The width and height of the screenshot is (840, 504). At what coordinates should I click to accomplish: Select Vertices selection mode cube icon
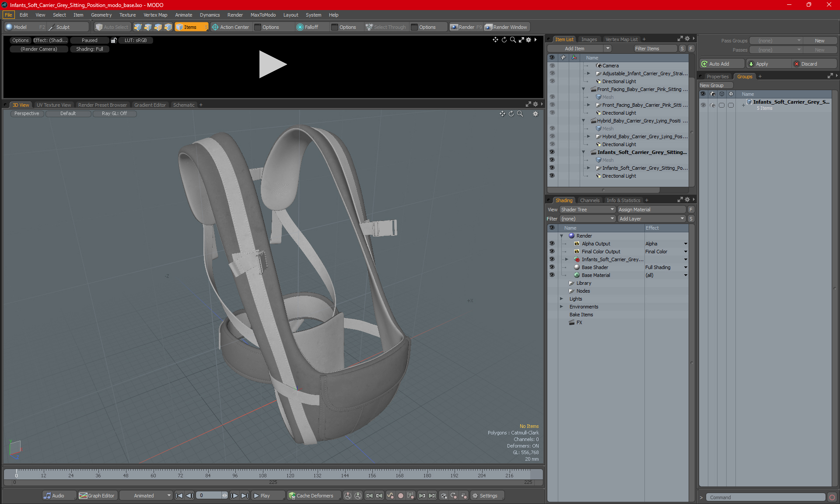click(138, 27)
